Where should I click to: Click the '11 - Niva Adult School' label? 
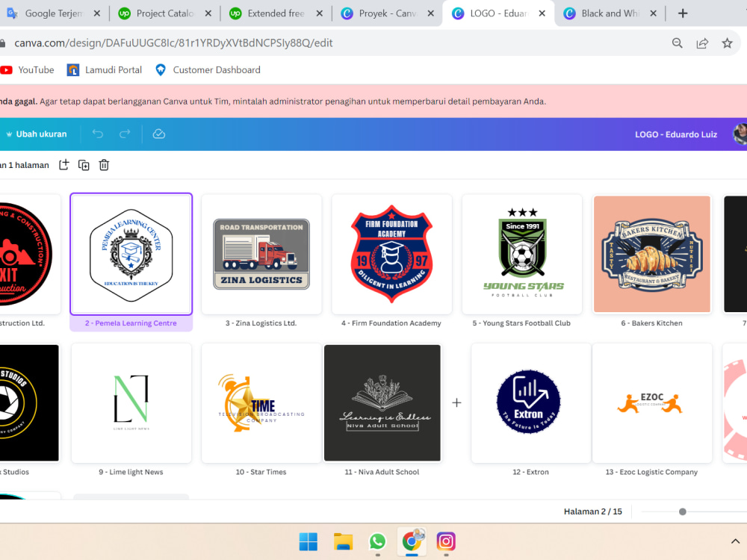click(382, 472)
